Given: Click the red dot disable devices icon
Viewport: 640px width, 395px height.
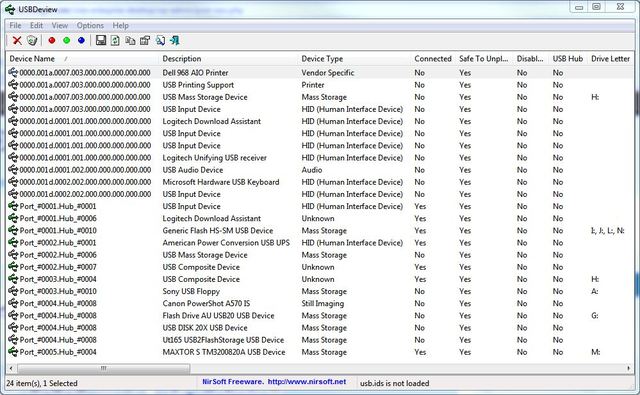Looking at the screenshot, I should tap(51, 40).
